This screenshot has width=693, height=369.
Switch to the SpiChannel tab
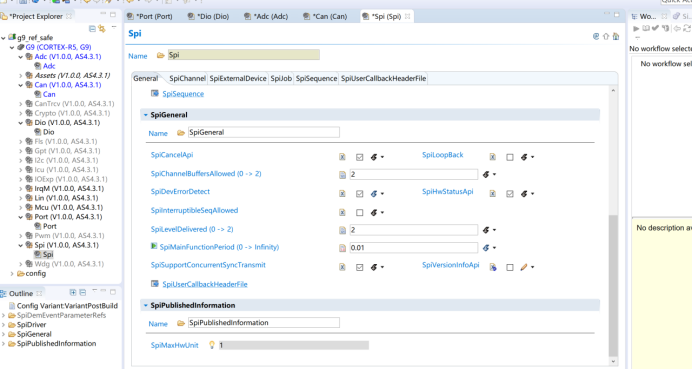[187, 78]
